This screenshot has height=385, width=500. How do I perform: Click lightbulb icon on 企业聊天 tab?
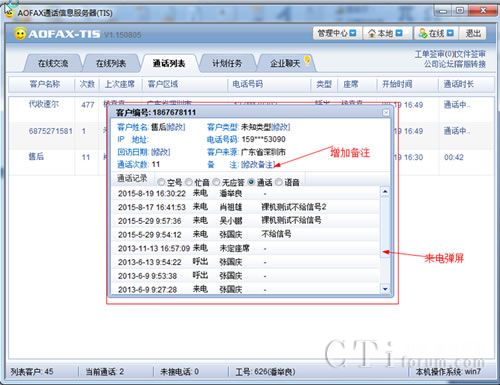[x=308, y=60]
